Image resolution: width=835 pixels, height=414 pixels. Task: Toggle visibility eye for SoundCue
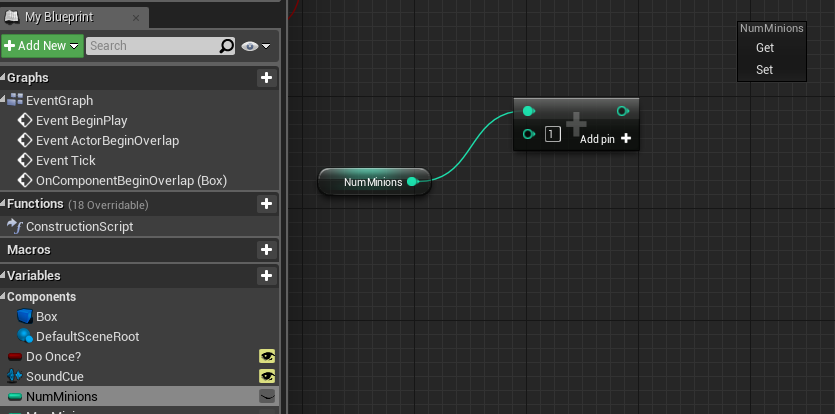point(267,376)
